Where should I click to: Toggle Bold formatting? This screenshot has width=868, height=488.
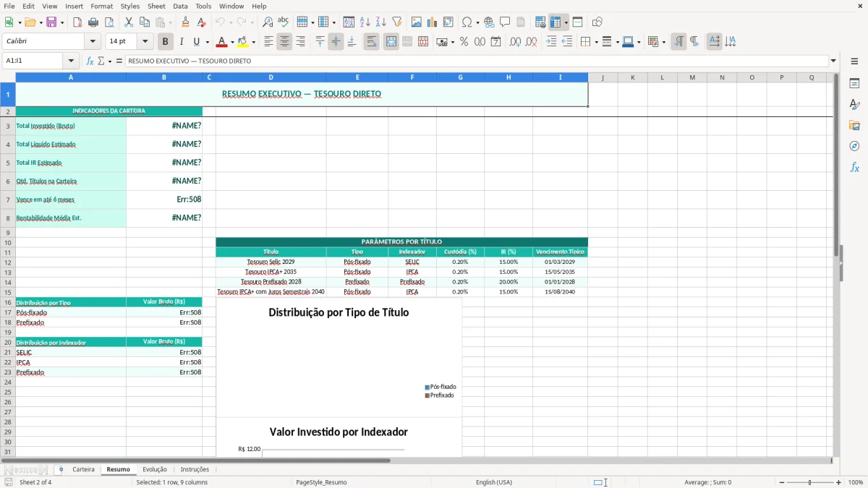point(166,42)
